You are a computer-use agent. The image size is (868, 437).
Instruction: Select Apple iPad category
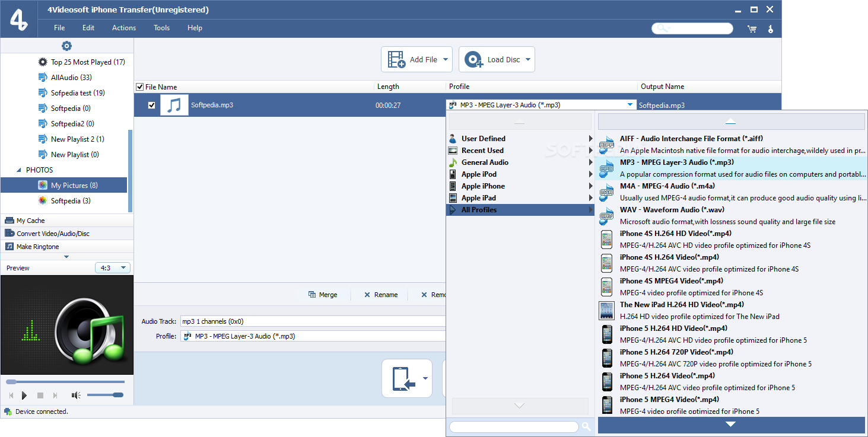click(x=520, y=197)
